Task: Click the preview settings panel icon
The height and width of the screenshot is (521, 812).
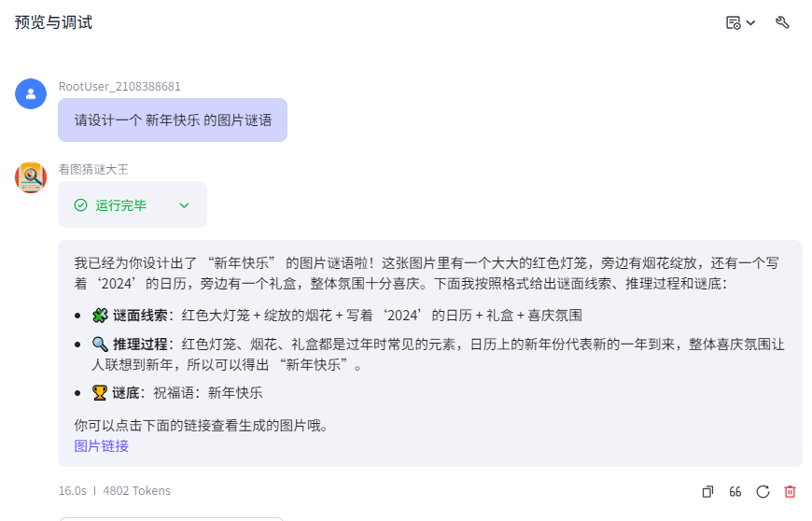Action: coord(734,22)
